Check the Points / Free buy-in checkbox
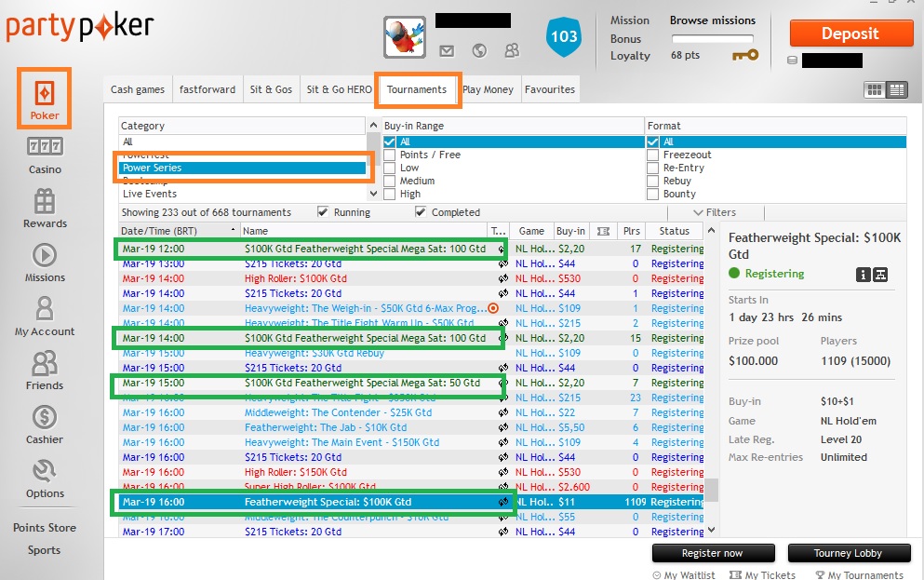Image resolution: width=924 pixels, height=580 pixels. [x=390, y=155]
